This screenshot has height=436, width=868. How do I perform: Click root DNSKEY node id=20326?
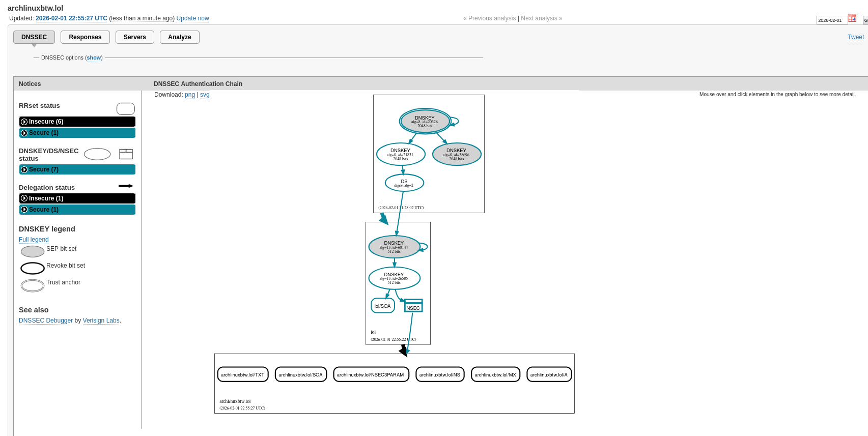point(425,121)
